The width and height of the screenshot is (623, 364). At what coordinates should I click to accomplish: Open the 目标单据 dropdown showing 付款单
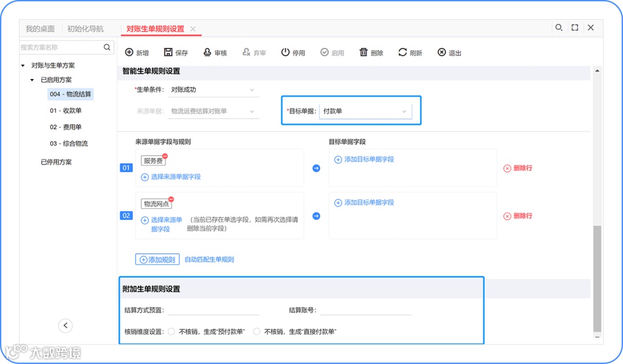click(366, 111)
